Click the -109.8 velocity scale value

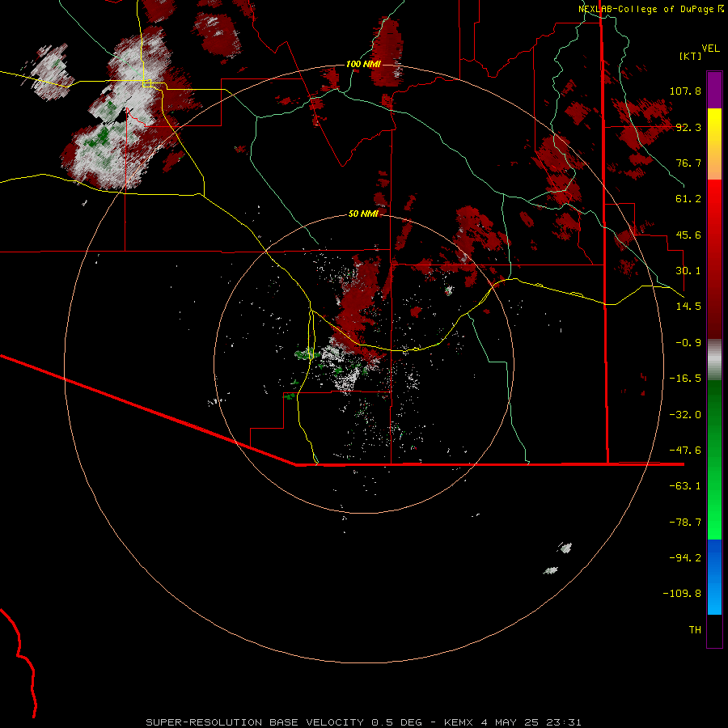pos(682,594)
